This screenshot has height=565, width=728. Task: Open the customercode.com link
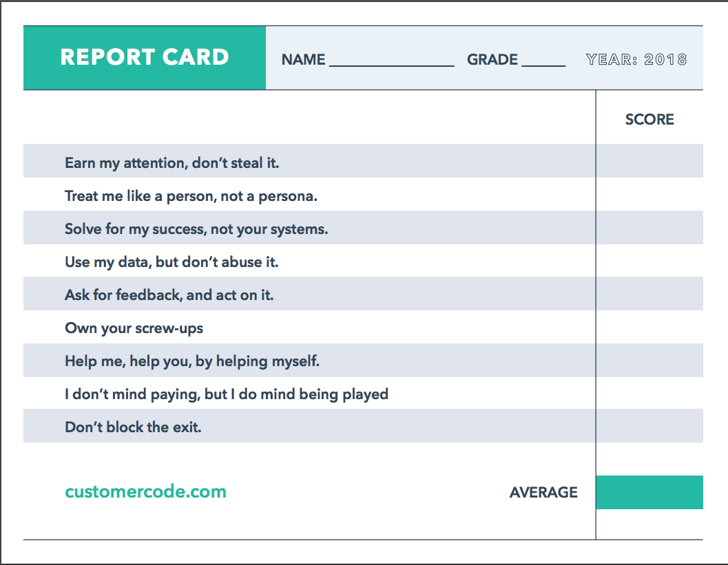click(145, 491)
